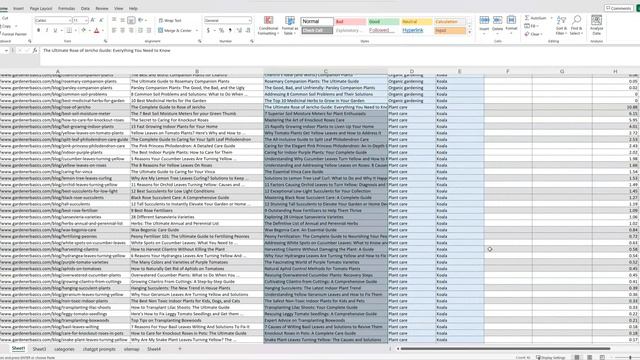Open the Insert ribbon tab
The height and width of the screenshot is (360, 640).
coord(18,8)
